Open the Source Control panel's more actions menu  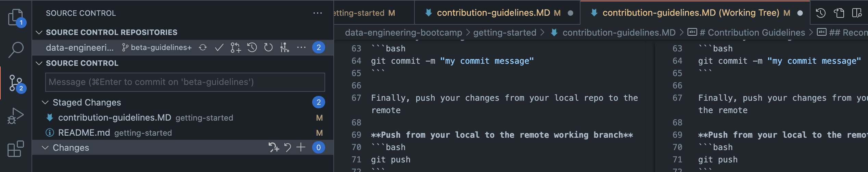point(318,13)
